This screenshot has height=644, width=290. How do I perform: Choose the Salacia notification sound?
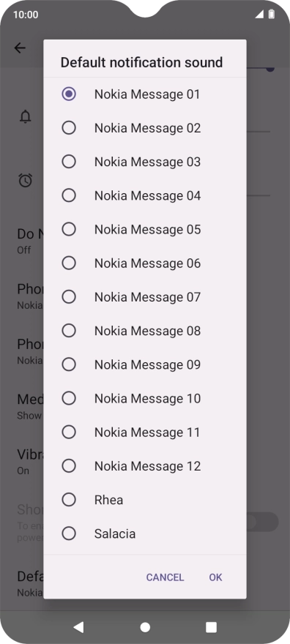(145, 533)
